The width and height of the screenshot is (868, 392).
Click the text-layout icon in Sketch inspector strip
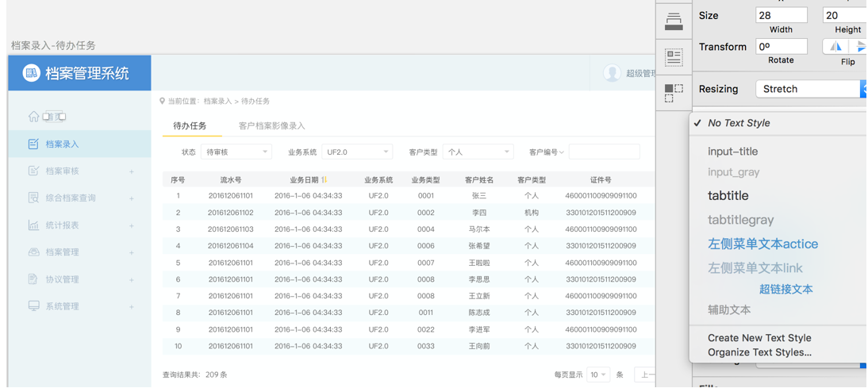(x=674, y=57)
